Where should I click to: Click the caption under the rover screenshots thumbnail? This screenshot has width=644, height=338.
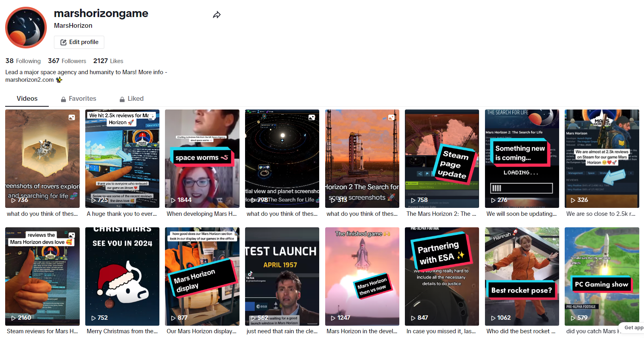pyautogui.click(x=42, y=214)
